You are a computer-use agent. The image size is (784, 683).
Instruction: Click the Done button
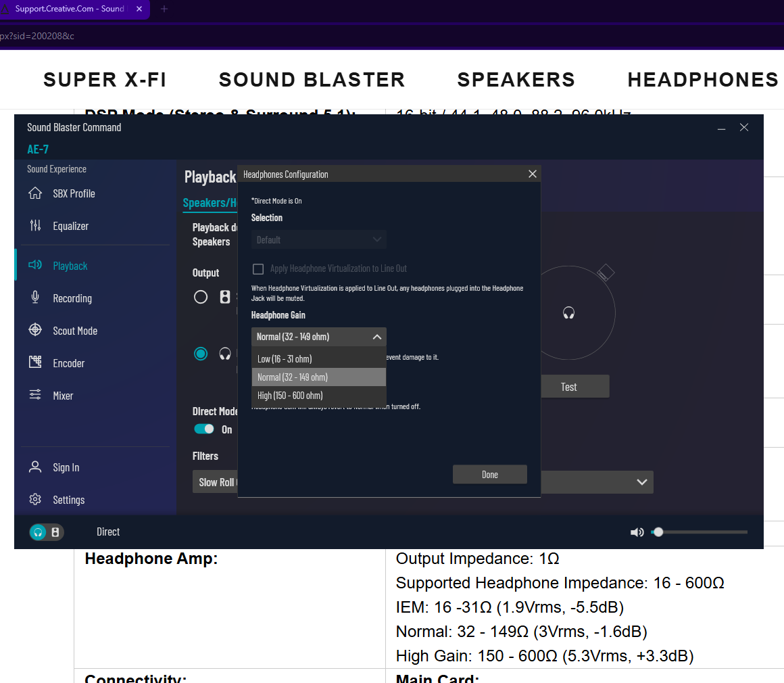(x=489, y=474)
